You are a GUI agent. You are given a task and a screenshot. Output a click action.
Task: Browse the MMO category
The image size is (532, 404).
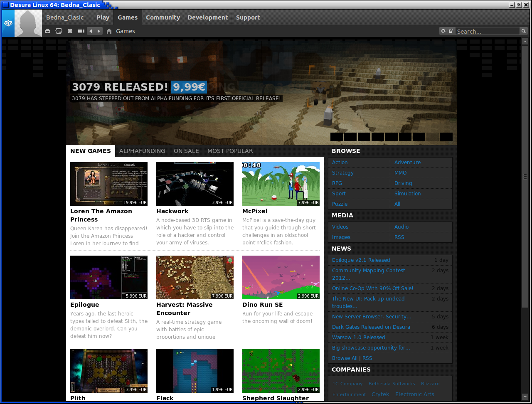pos(401,173)
